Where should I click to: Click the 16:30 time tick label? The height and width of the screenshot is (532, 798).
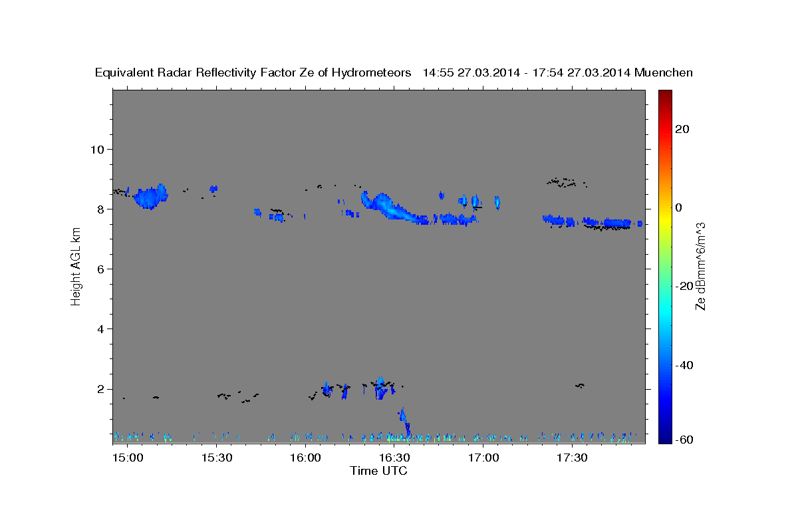pos(394,458)
